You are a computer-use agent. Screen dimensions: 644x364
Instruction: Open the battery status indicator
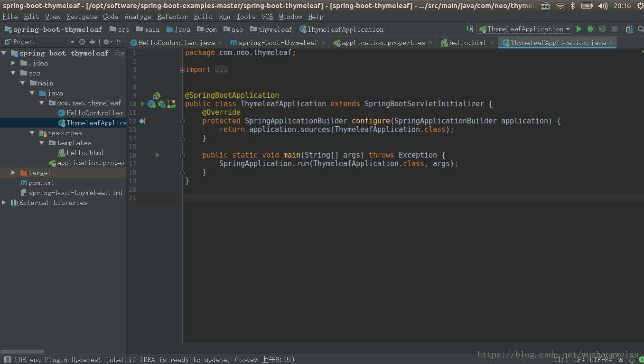click(587, 6)
